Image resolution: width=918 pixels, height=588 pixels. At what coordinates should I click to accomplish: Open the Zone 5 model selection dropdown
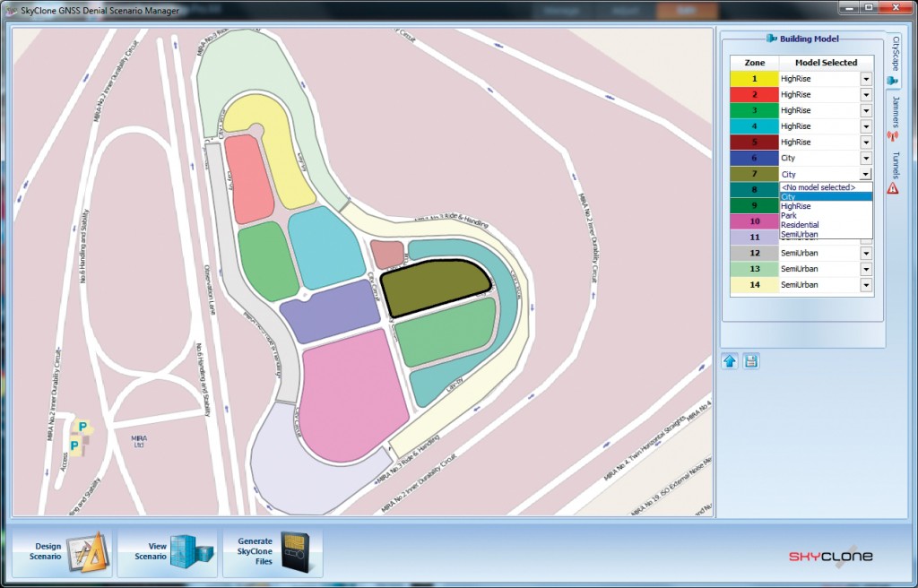864,142
